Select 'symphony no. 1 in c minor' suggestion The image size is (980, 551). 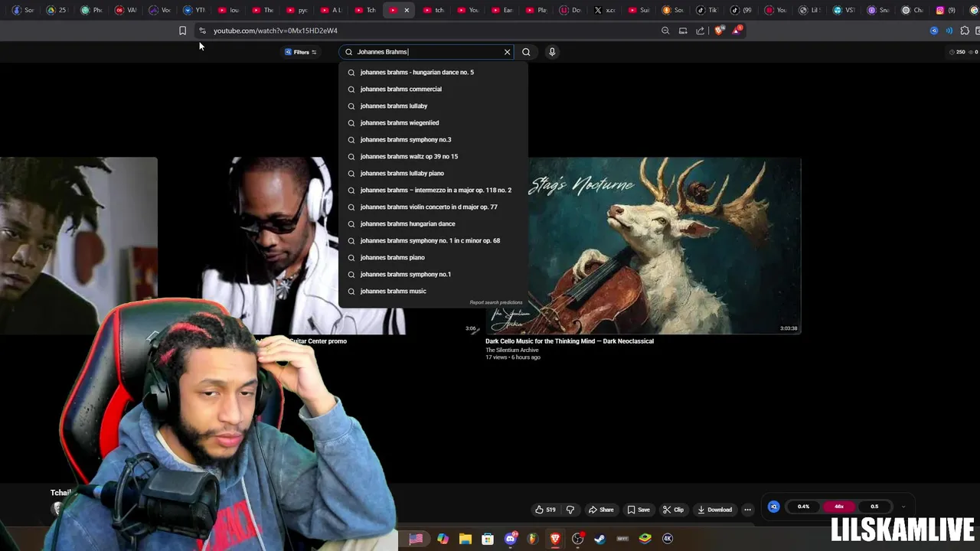[x=433, y=240]
